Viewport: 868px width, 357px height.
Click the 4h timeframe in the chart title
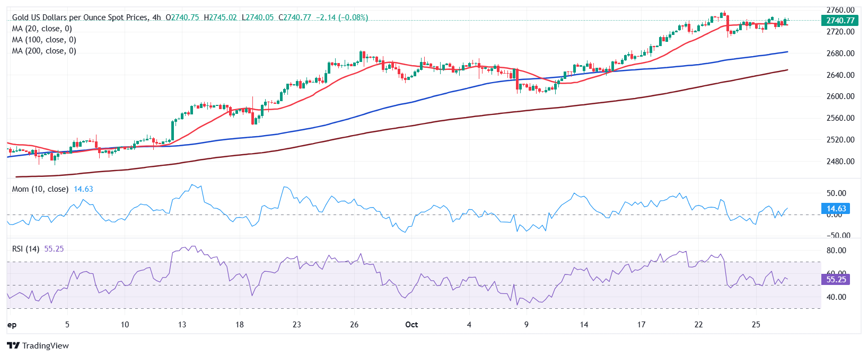pyautogui.click(x=156, y=17)
